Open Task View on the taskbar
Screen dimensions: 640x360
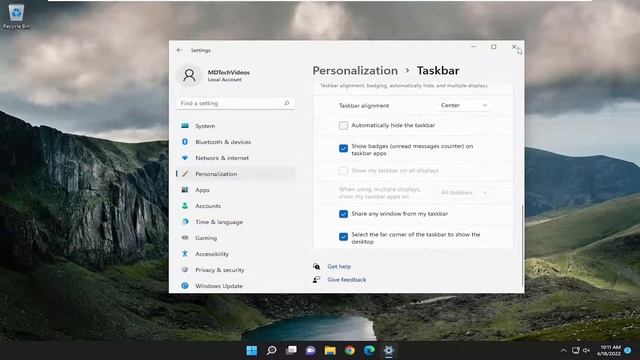click(x=291, y=351)
